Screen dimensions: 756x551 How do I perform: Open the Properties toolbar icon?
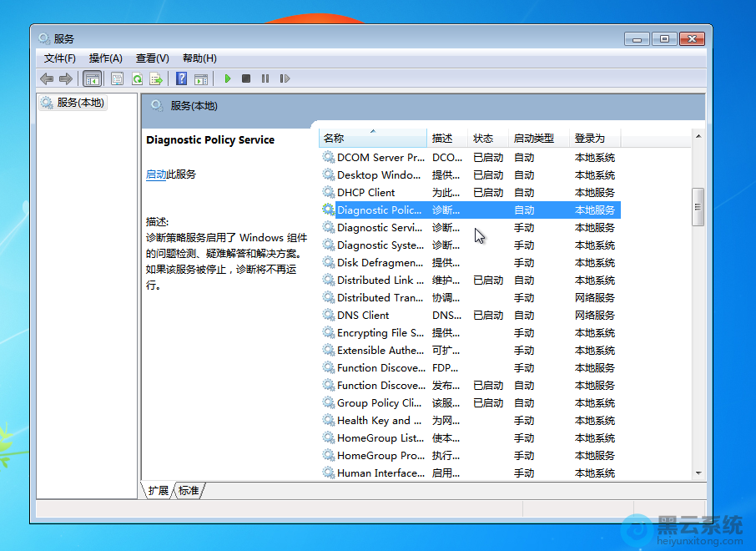click(x=117, y=78)
